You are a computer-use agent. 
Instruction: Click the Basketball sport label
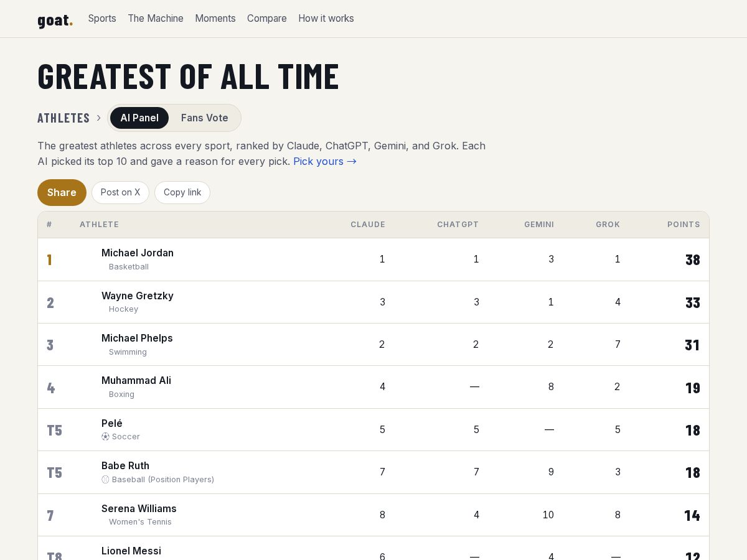tap(129, 267)
